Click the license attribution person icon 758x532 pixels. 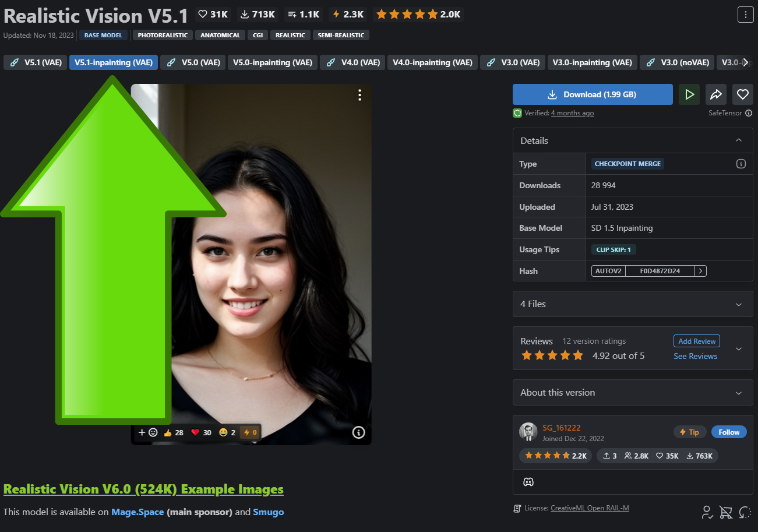coord(707,512)
